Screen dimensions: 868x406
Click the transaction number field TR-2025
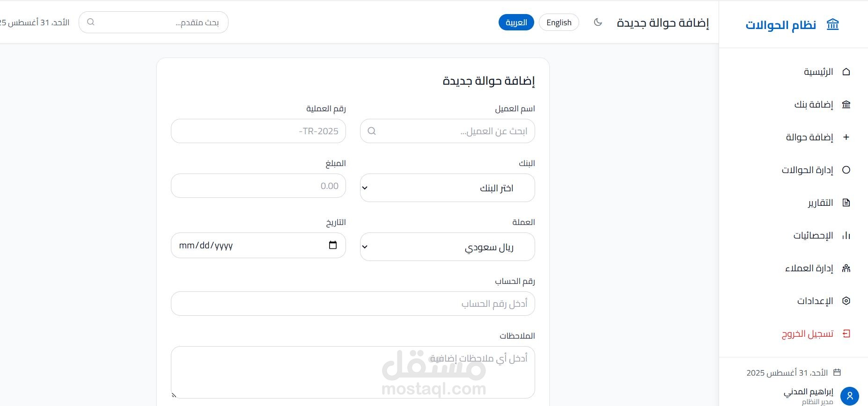point(258,131)
